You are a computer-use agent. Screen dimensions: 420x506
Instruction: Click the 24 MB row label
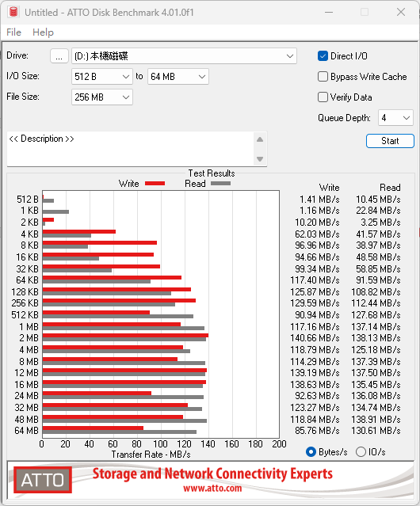[26, 396]
